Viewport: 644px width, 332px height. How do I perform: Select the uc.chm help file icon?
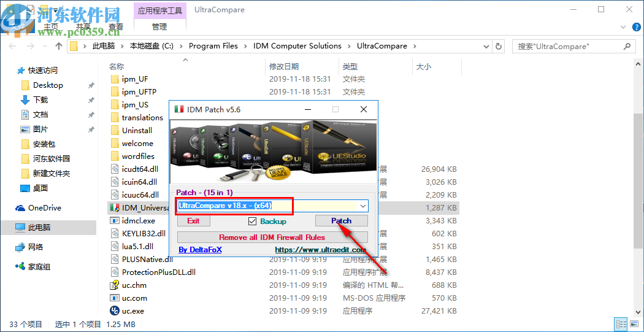coord(115,285)
